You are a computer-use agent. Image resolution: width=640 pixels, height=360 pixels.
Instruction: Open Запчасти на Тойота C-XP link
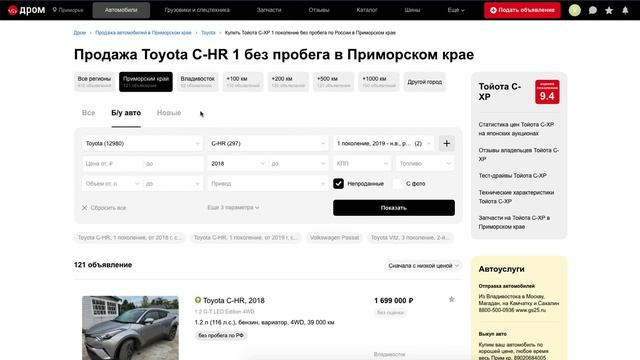(x=514, y=222)
